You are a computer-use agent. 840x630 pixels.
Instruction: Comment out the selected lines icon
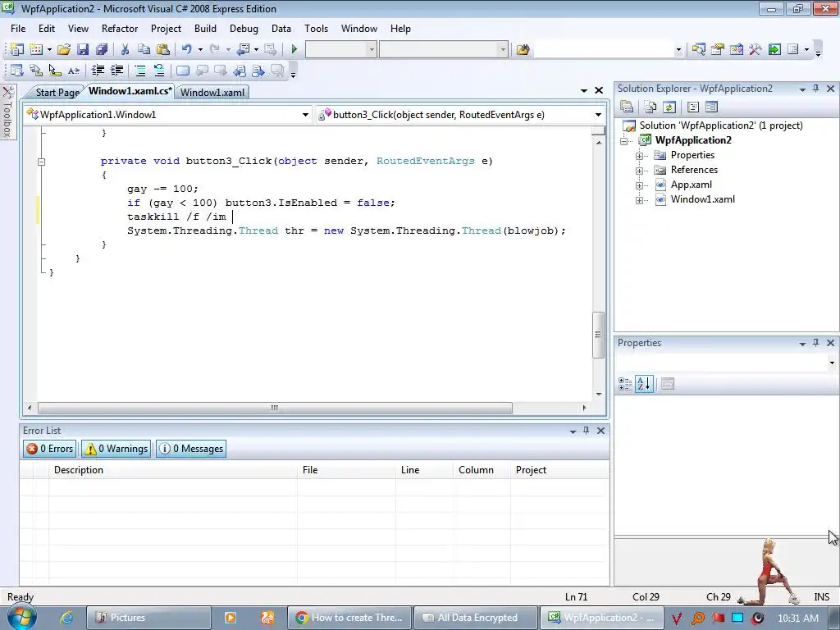(139, 71)
